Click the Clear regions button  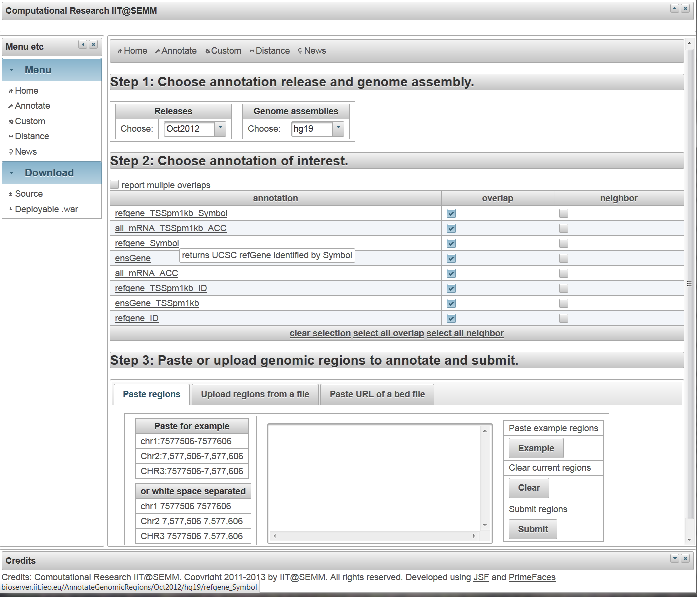pos(529,488)
